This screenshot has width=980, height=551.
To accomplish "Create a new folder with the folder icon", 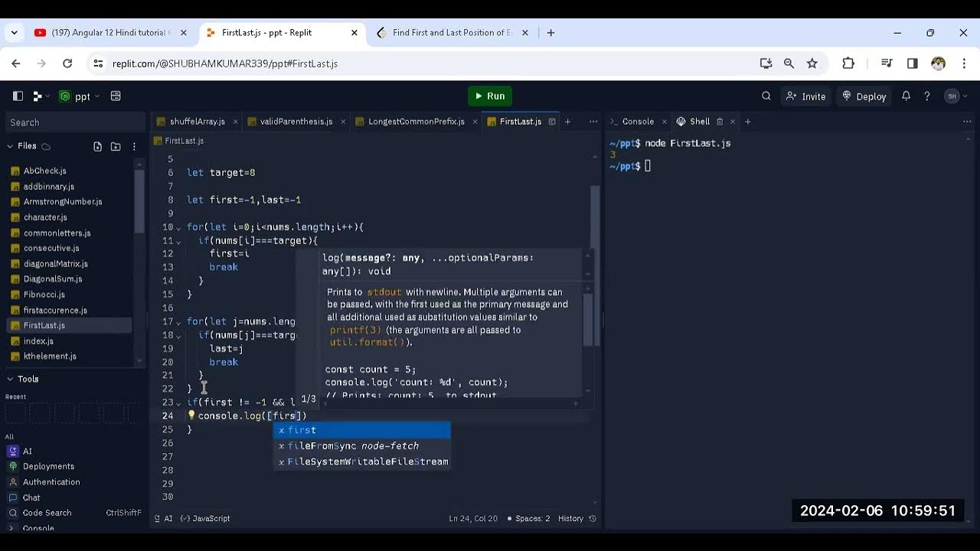I will click(x=116, y=146).
